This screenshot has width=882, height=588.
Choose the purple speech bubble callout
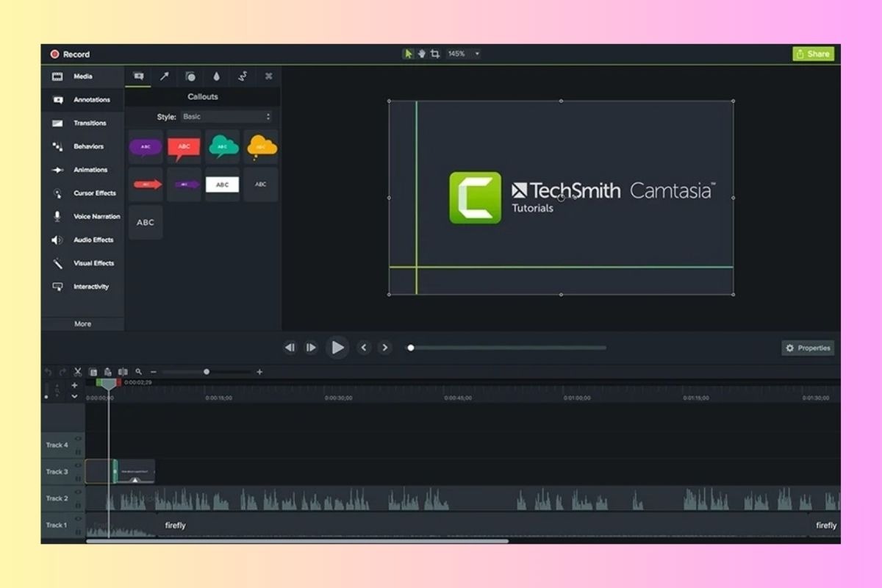point(146,147)
